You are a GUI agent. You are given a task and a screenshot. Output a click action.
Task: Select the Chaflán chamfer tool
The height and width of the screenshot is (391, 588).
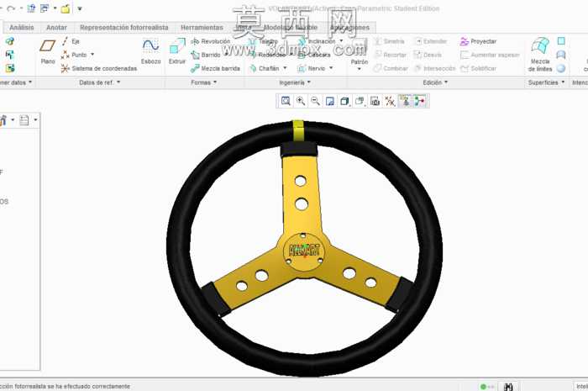(x=265, y=68)
